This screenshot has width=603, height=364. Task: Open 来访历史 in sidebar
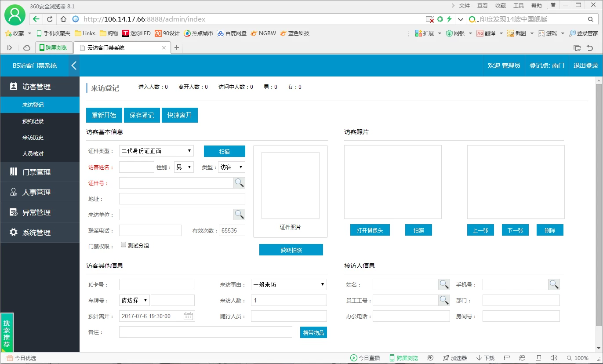tap(40, 138)
